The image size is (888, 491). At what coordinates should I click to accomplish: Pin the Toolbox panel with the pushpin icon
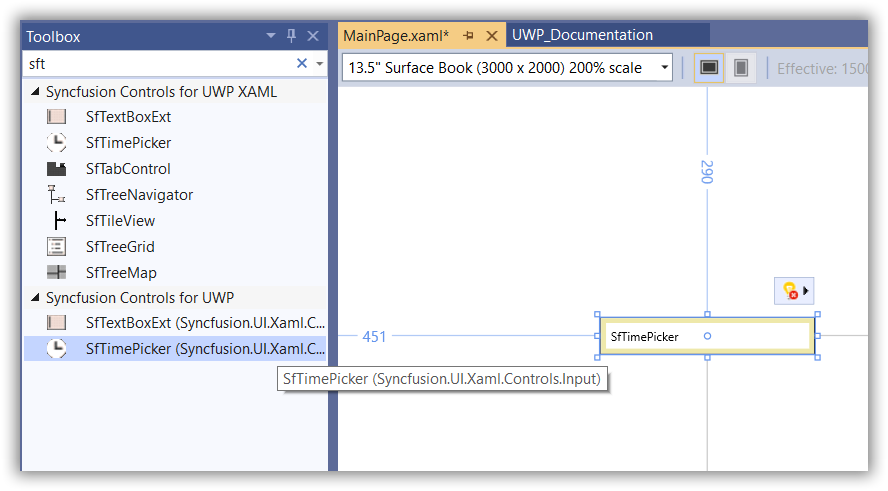coord(291,36)
